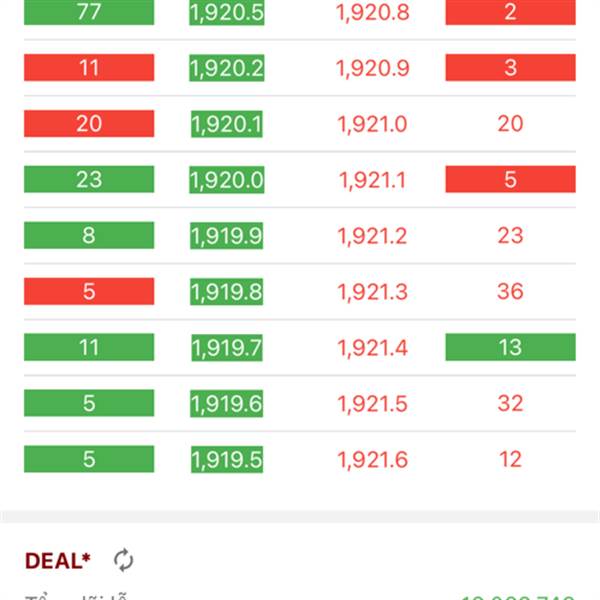Select the green ask volume 13
Screen dimensions: 600x600
tap(510, 347)
